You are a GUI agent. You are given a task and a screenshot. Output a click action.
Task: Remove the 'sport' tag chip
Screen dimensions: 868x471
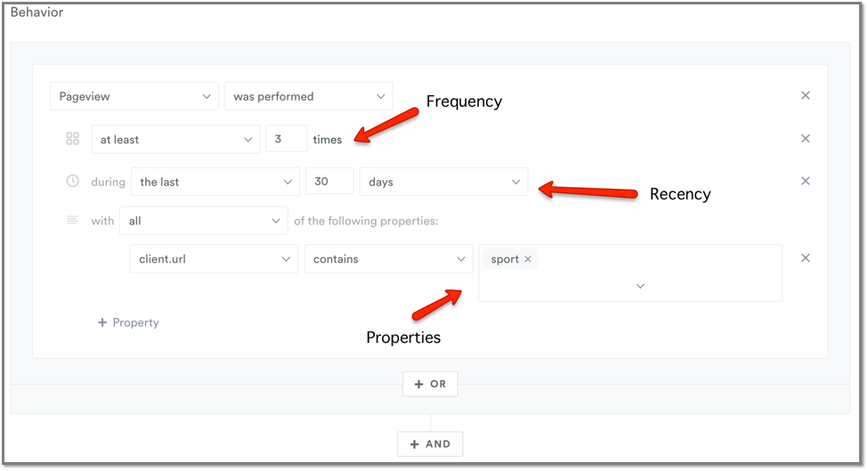pyautogui.click(x=528, y=259)
